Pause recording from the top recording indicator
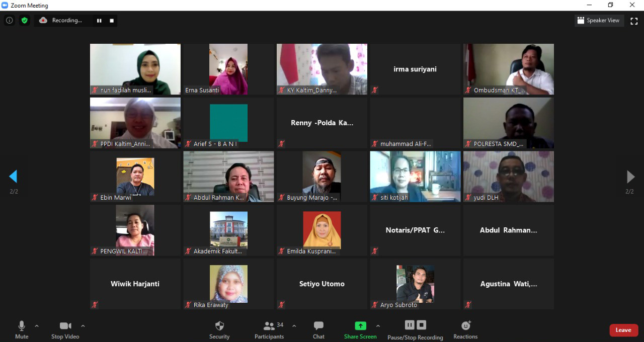The image size is (644, 342). click(x=99, y=21)
